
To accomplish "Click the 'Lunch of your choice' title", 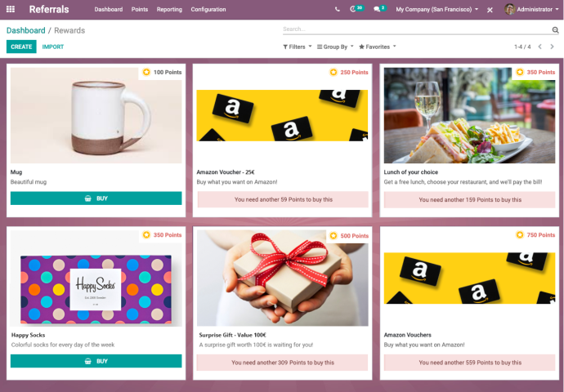I will [x=411, y=172].
